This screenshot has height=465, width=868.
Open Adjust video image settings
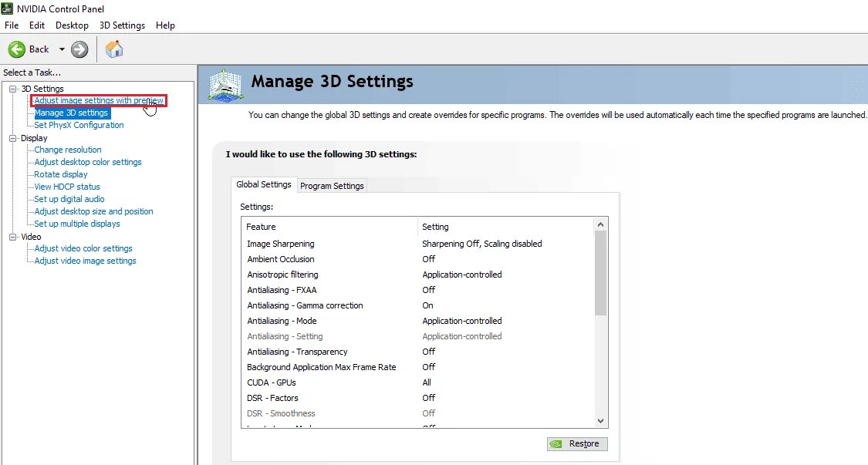coord(85,261)
